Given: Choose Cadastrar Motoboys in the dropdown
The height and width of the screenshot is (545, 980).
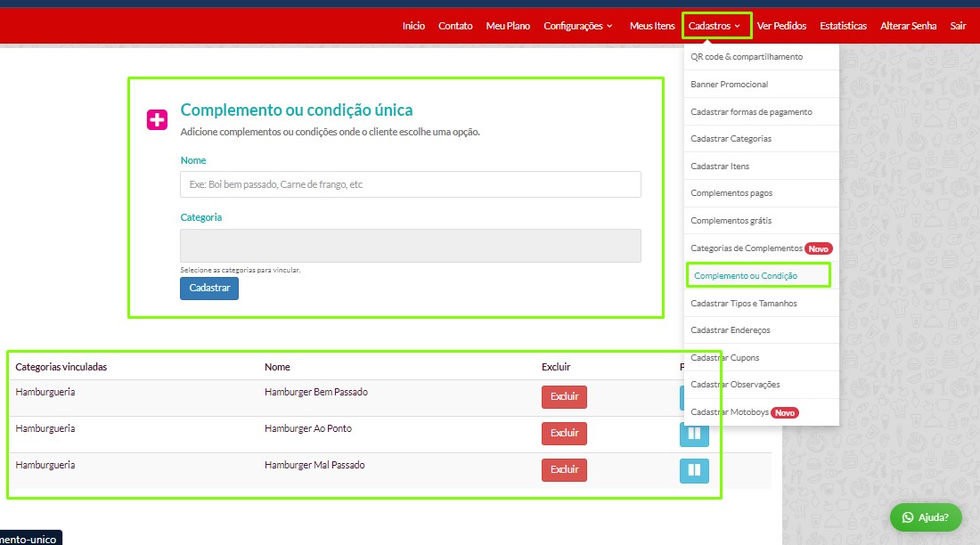Looking at the screenshot, I should [x=729, y=412].
